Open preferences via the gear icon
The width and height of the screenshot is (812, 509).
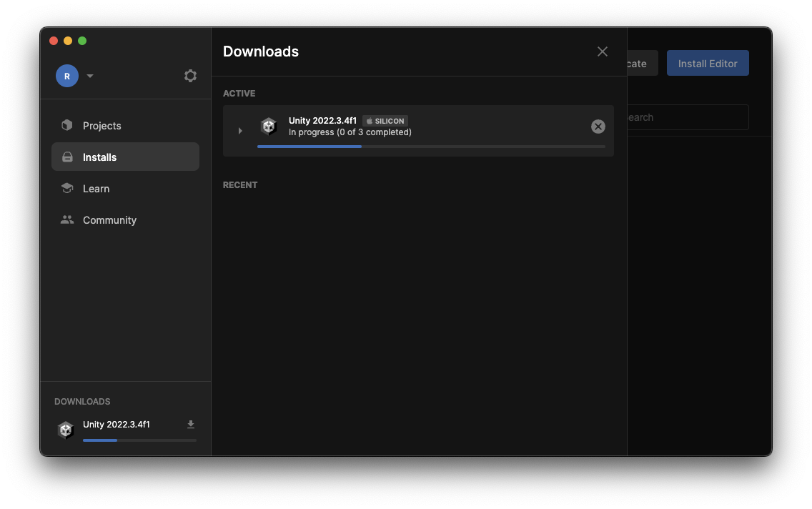coord(190,76)
